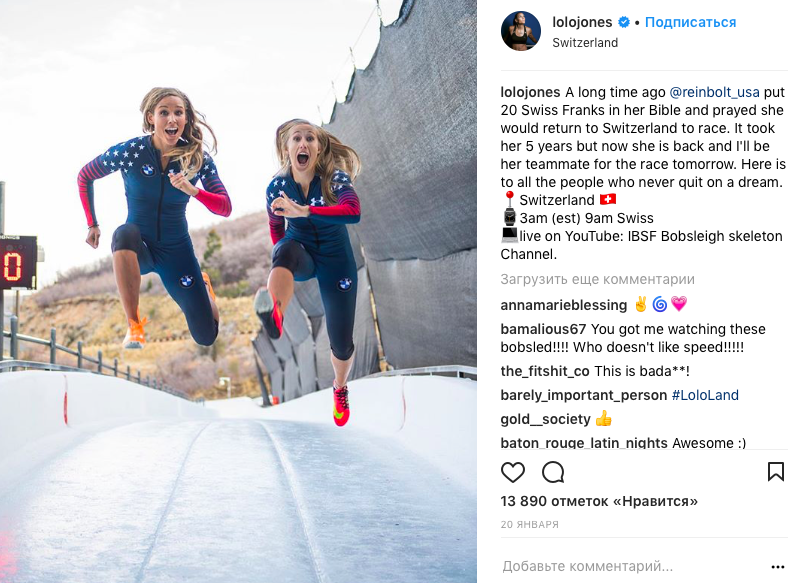Save the post with the bookmark icon

tap(776, 471)
